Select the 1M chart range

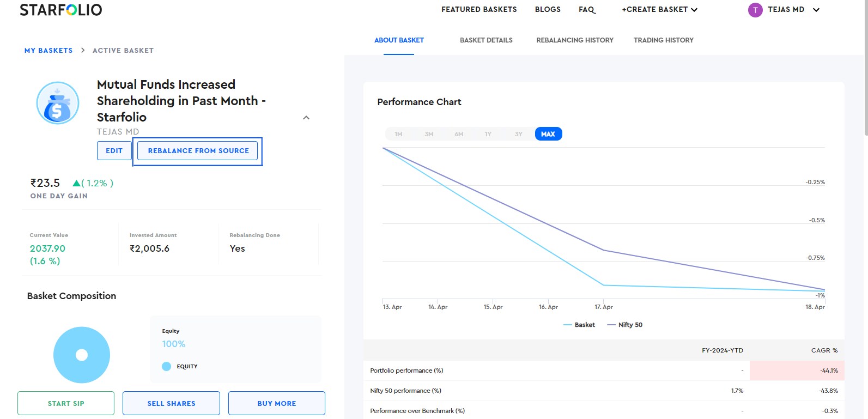399,134
